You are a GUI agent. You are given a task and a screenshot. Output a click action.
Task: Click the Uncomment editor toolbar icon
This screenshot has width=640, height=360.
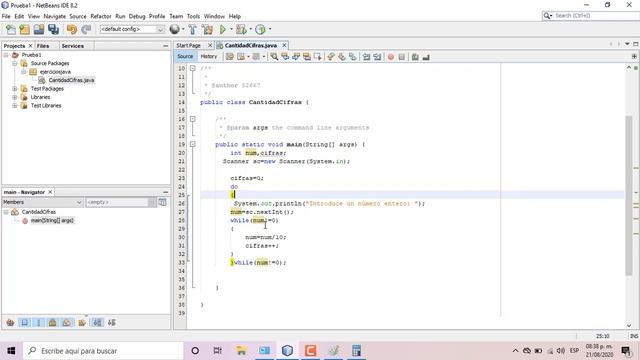426,57
